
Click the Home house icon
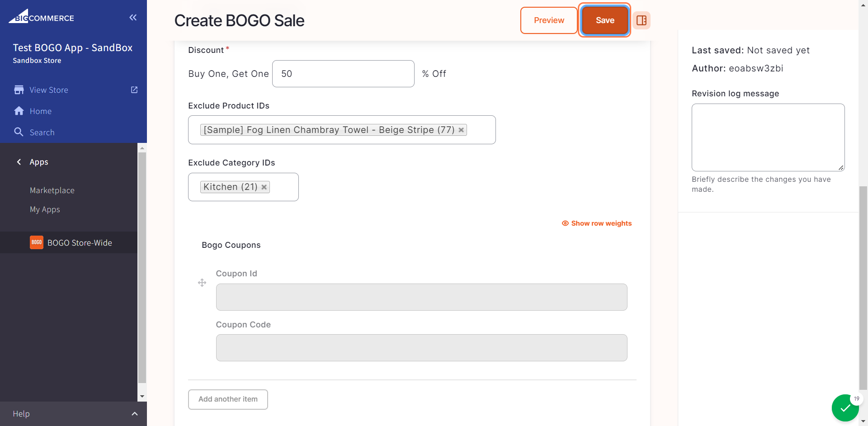tap(19, 111)
